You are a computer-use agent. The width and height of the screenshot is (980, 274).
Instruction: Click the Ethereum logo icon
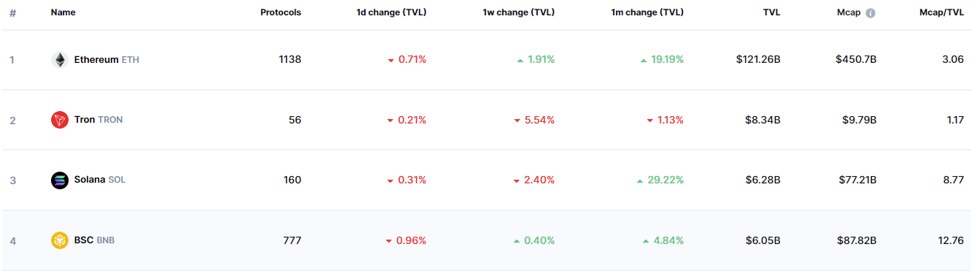[60, 60]
